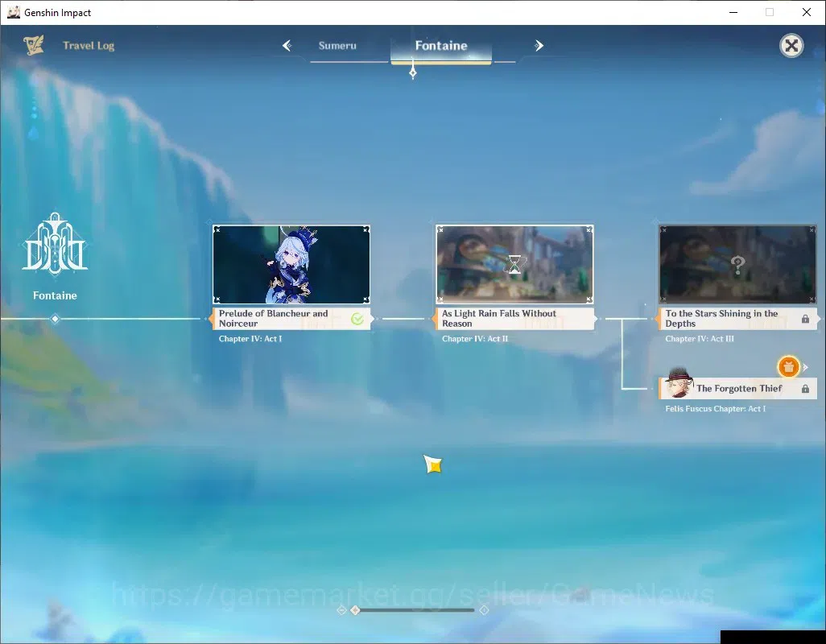Switch to the Sumeru tab

(337, 46)
